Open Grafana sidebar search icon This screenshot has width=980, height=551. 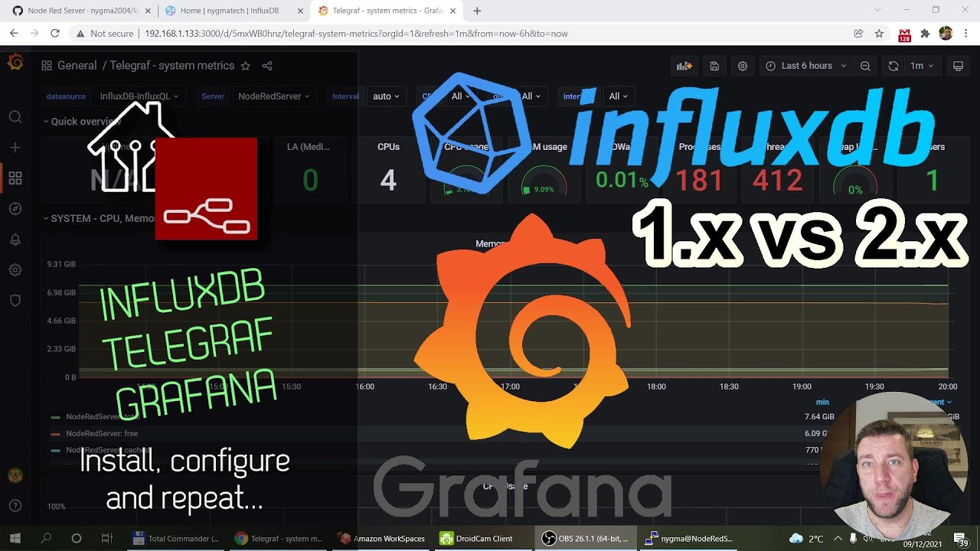(15, 117)
